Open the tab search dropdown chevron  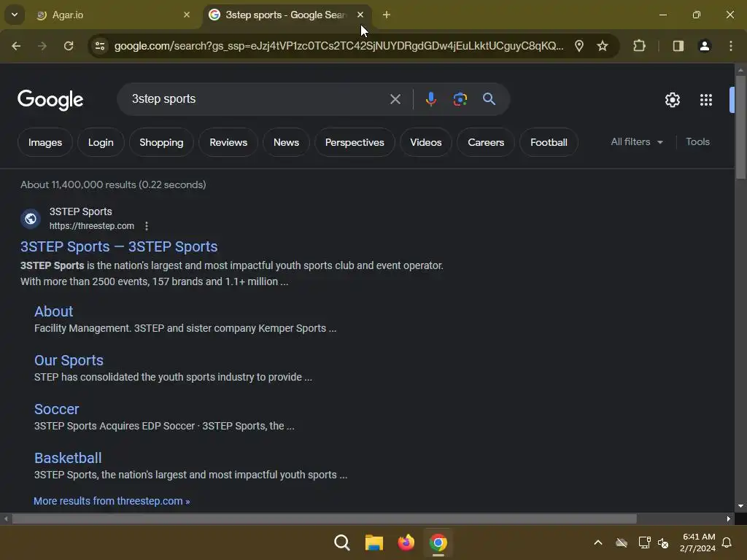[x=15, y=15]
